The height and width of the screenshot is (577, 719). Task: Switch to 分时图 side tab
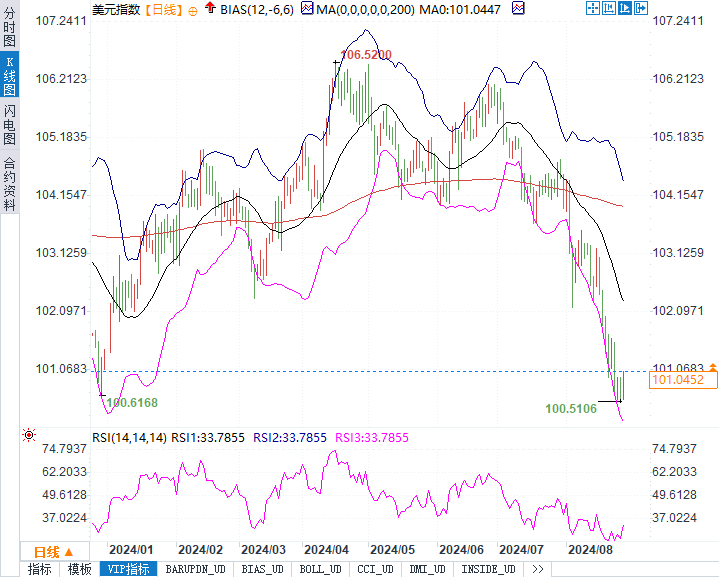(x=9, y=27)
